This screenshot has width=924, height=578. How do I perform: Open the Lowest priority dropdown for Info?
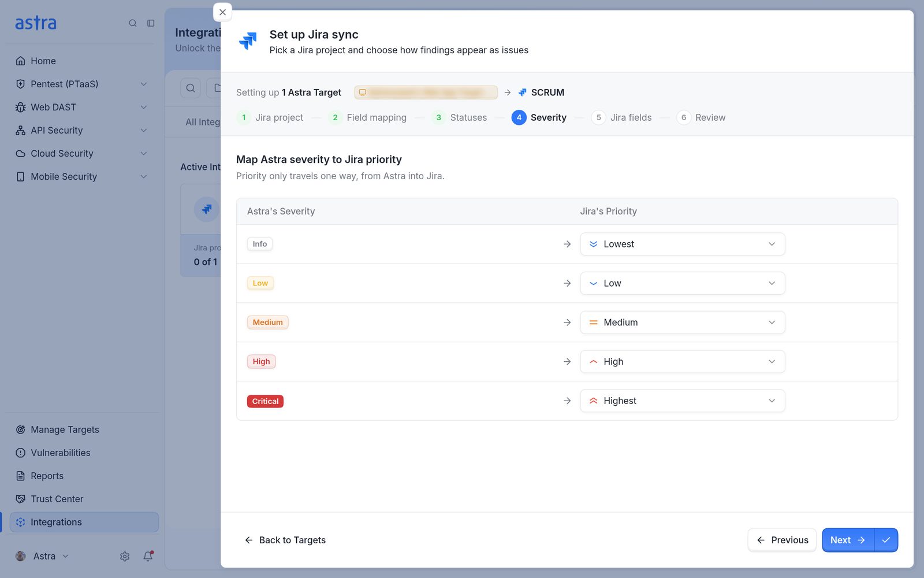coord(683,244)
